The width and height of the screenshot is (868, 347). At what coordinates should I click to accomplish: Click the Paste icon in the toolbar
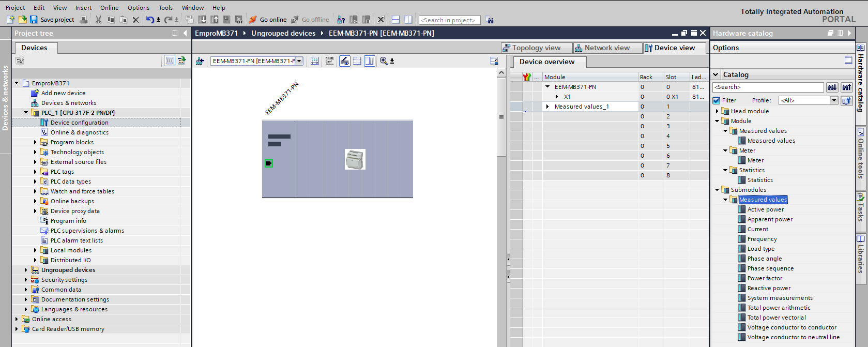123,20
